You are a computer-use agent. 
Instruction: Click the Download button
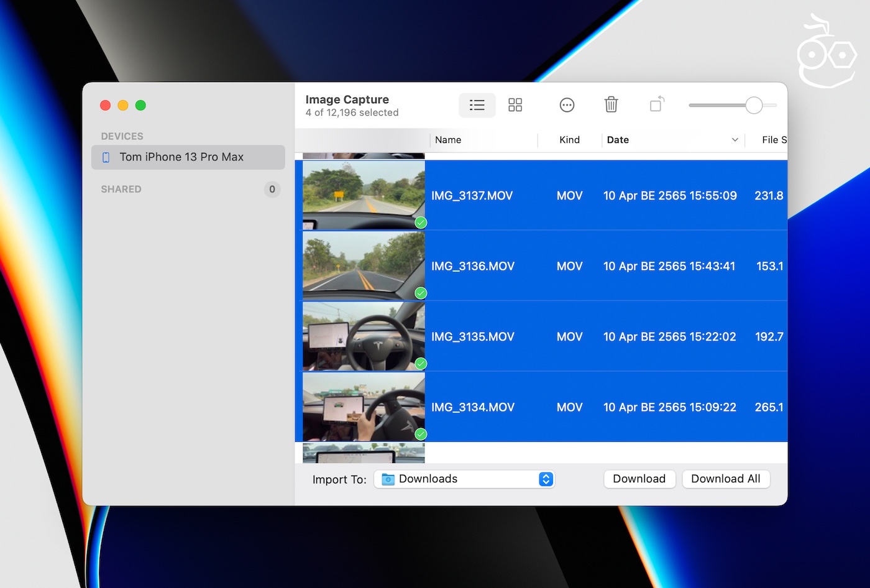pos(639,479)
